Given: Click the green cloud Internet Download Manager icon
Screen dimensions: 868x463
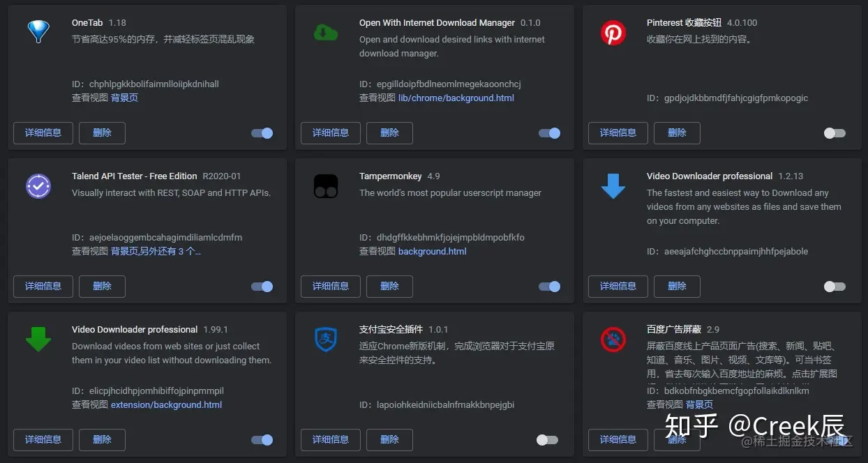Looking at the screenshot, I should (326, 32).
